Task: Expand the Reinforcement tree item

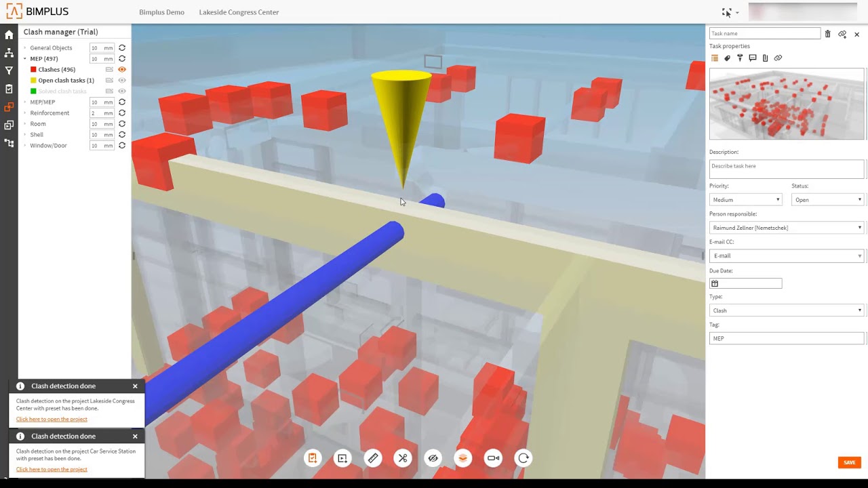Action: pos(25,113)
